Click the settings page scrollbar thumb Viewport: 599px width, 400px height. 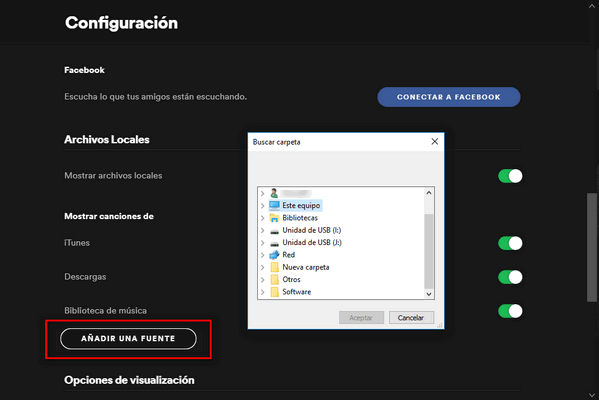pos(592,248)
